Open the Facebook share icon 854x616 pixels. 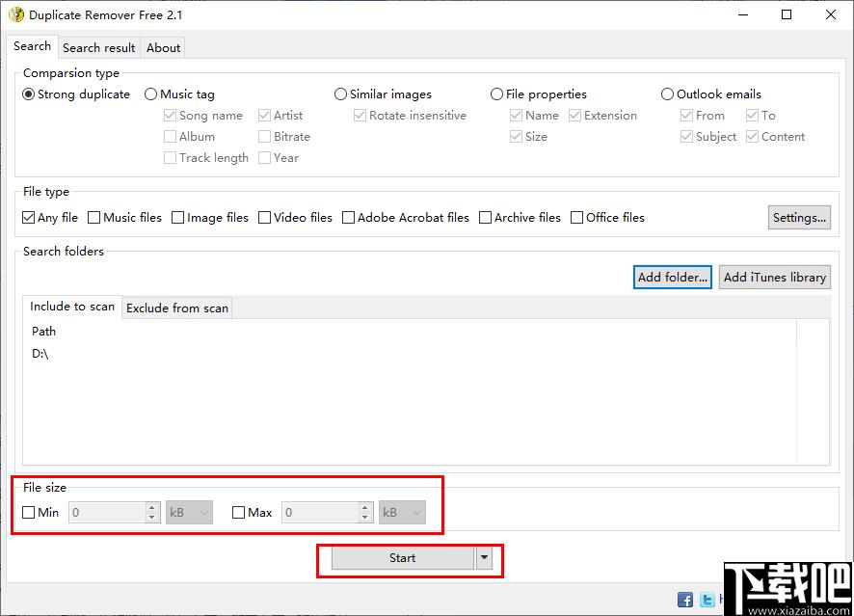pos(685,600)
